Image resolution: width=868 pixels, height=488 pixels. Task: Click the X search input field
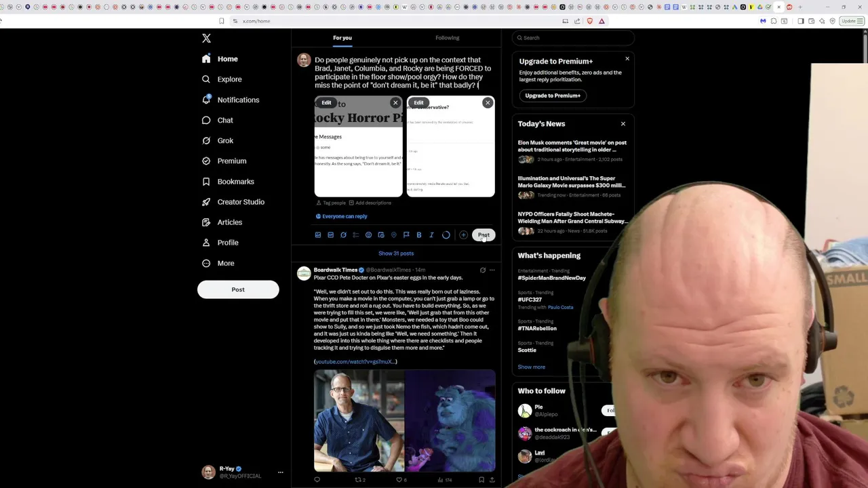pyautogui.click(x=573, y=38)
